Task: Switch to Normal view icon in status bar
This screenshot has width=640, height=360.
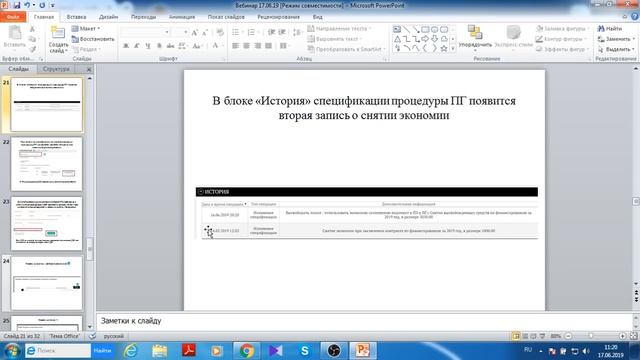Action: pos(516,336)
